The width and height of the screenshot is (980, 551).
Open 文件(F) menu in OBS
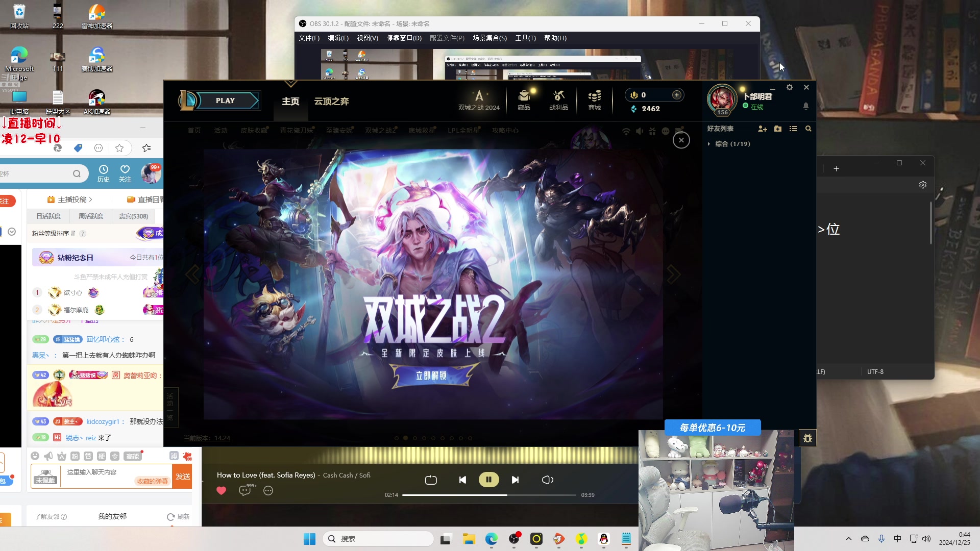point(309,38)
